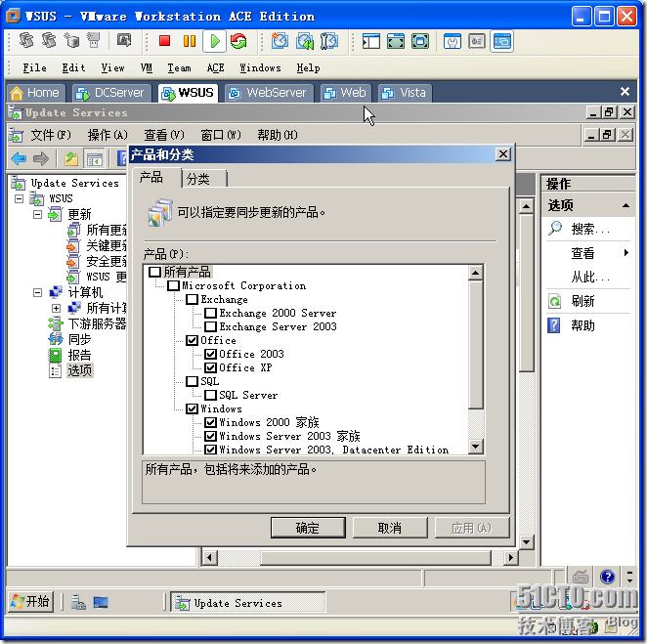Click product list scroll up arrow
This screenshot has width=647, height=644.
(x=475, y=273)
